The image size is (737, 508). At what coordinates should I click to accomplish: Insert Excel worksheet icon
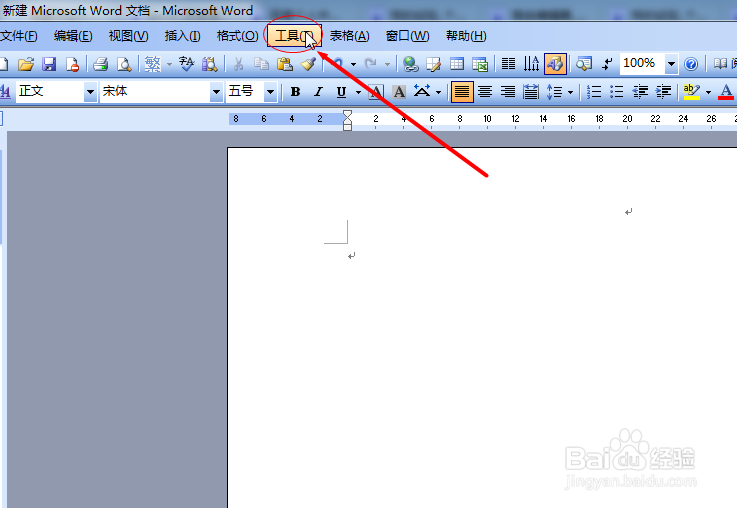[480, 64]
